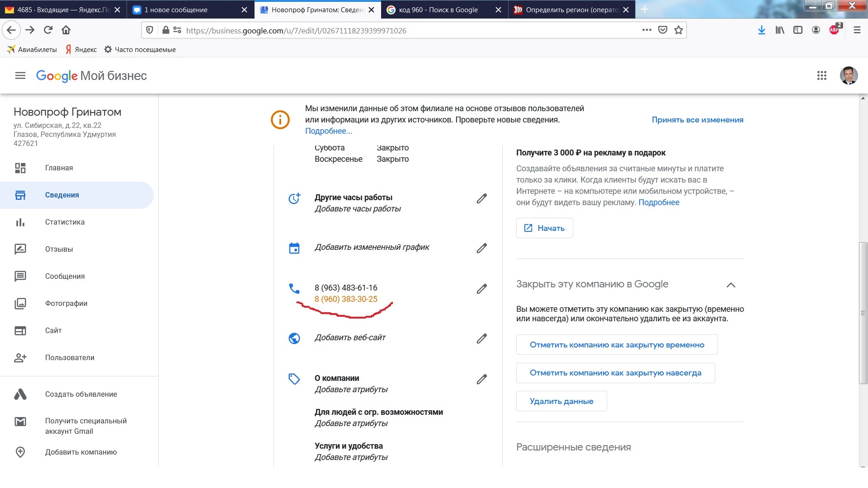This screenshot has width=868, height=488.
Task: Open Отзывы in the sidebar
Action: tap(77, 249)
